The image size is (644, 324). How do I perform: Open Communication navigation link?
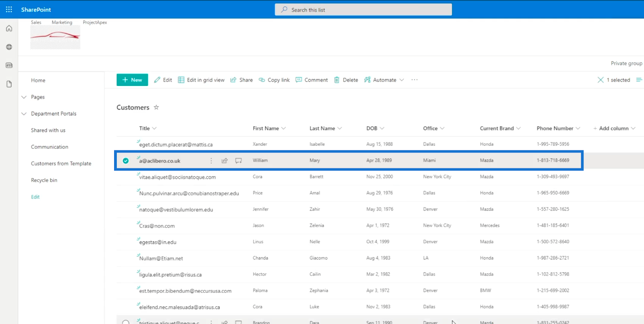click(x=50, y=147)
